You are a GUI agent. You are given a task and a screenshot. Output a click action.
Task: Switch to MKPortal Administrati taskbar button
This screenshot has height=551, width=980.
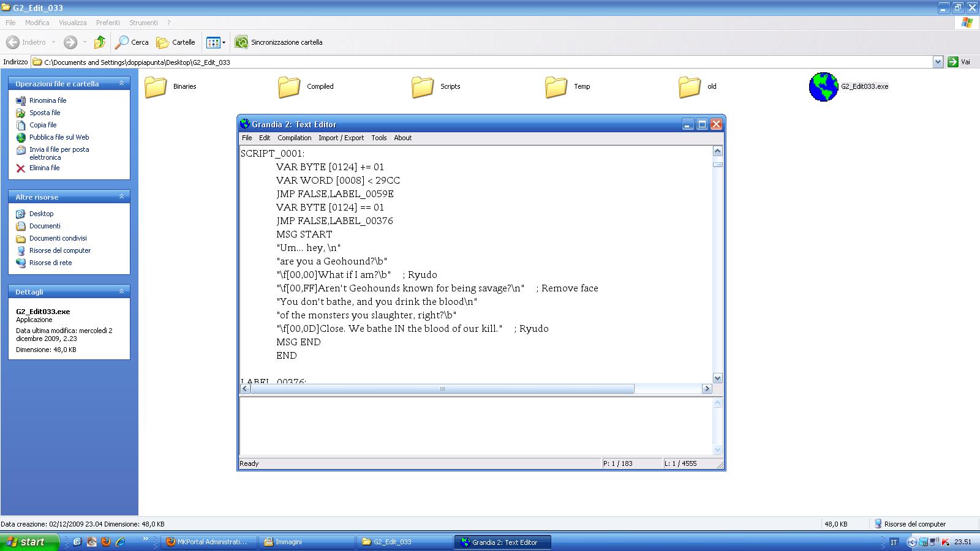[x=208, y=542]
